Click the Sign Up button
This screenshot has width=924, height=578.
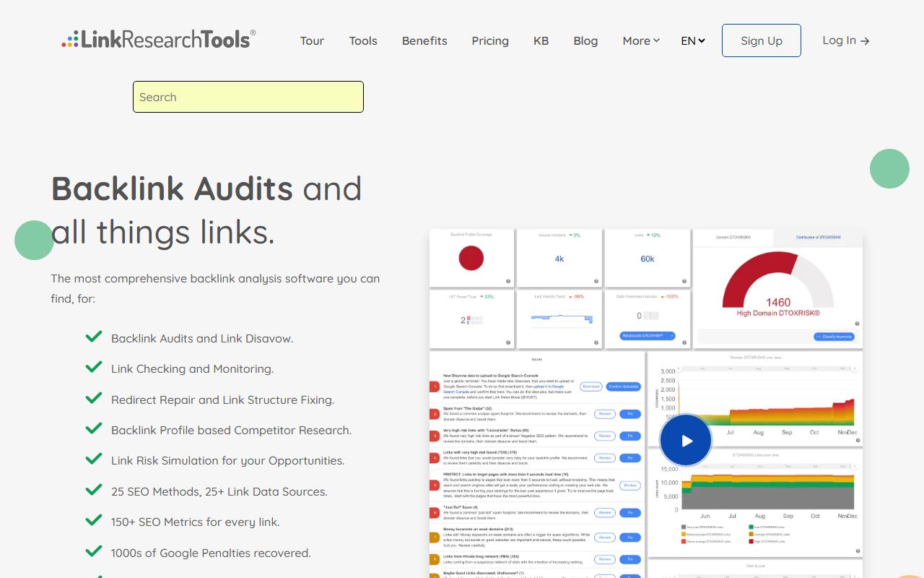(x=762, y=40)
